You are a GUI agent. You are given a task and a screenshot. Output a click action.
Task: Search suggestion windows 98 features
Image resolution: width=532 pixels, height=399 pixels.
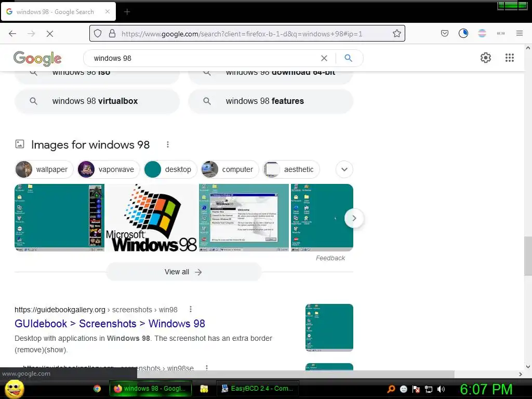[270, 101]
